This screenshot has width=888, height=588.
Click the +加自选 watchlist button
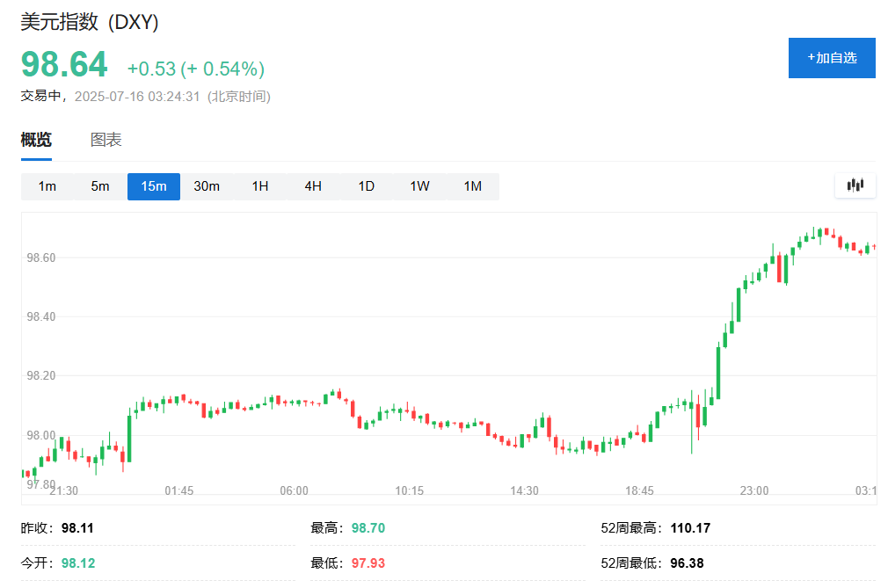click(831, 58)
